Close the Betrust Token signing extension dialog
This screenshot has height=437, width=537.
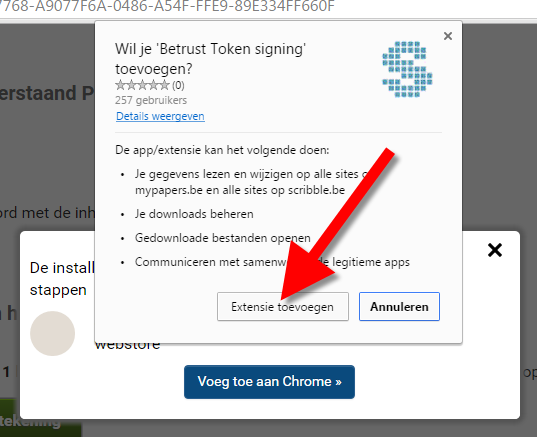point(448,36)
